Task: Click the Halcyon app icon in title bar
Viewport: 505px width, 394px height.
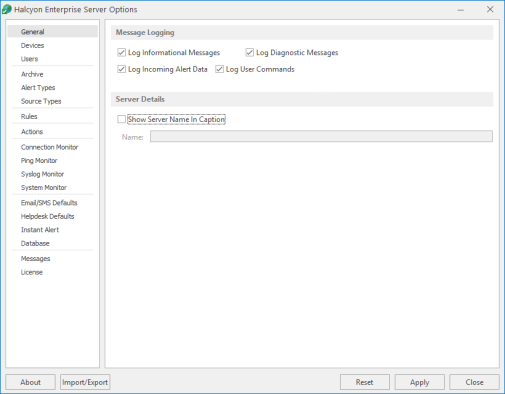Action: [7, 9]
